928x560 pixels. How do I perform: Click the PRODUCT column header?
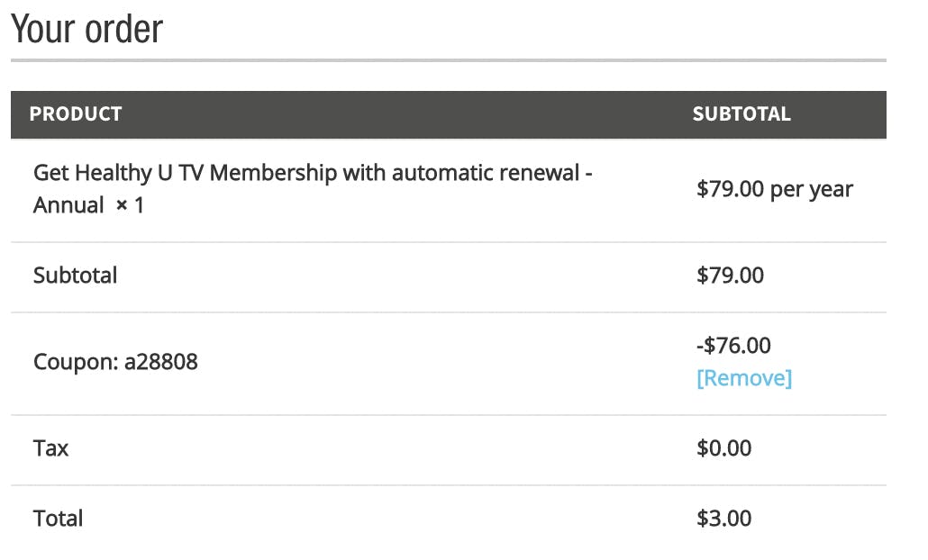click(76, 114)
